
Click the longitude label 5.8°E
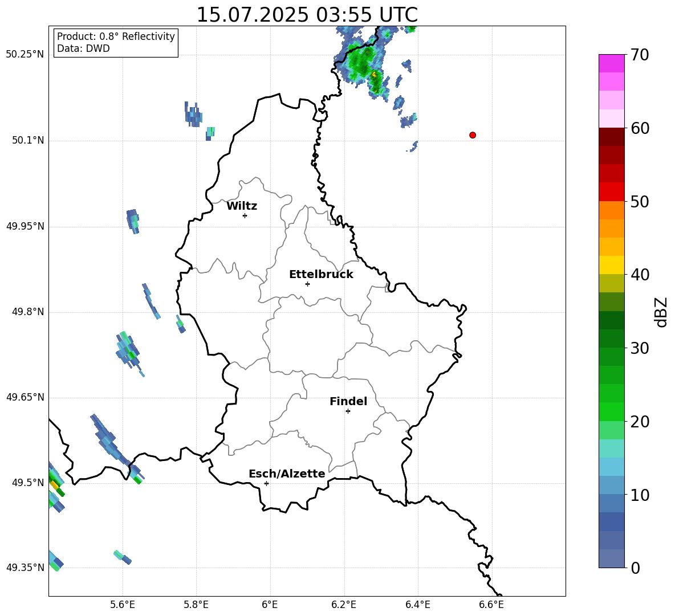[196, 605]
